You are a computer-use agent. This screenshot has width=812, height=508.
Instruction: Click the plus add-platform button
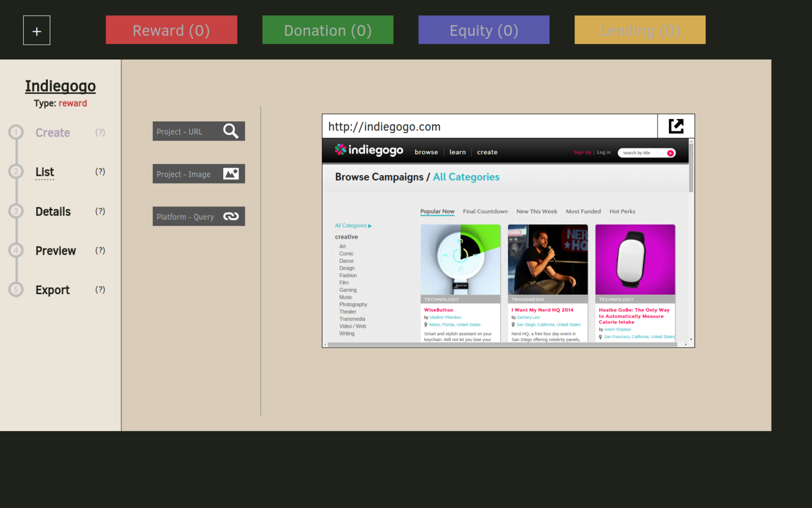coord(37,30)
